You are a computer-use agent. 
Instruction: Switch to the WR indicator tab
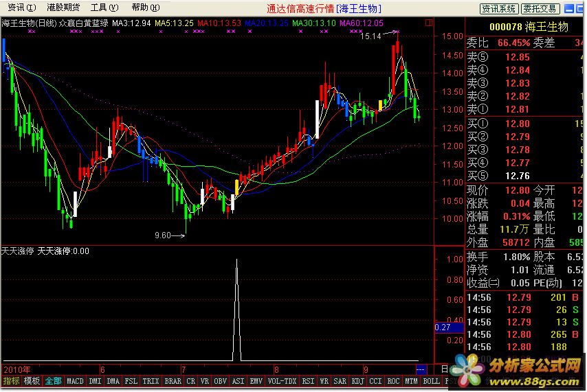(x=324, y=381)
